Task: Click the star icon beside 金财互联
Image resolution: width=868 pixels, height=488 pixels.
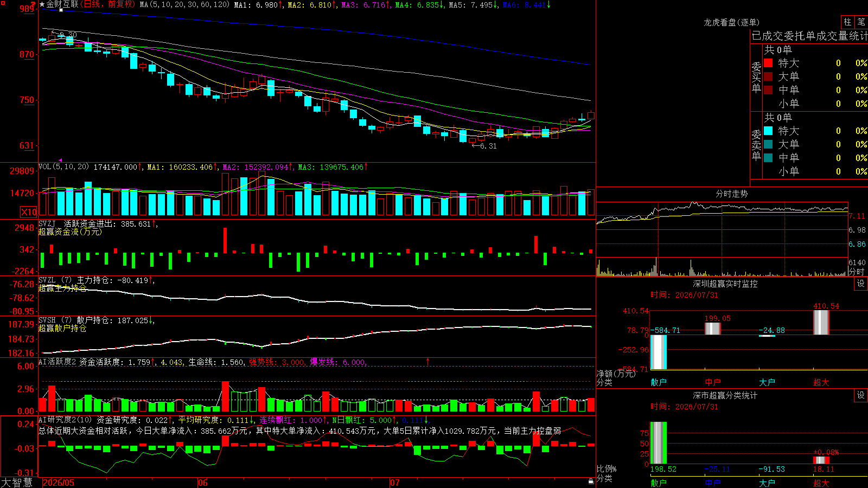Action: click(x=42, y=4)
